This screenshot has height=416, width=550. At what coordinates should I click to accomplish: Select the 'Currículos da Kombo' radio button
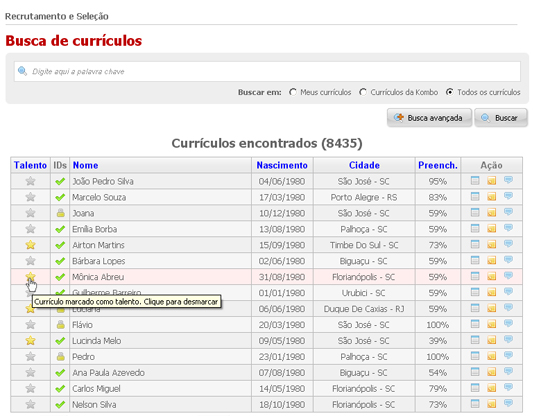coord(363,92)
